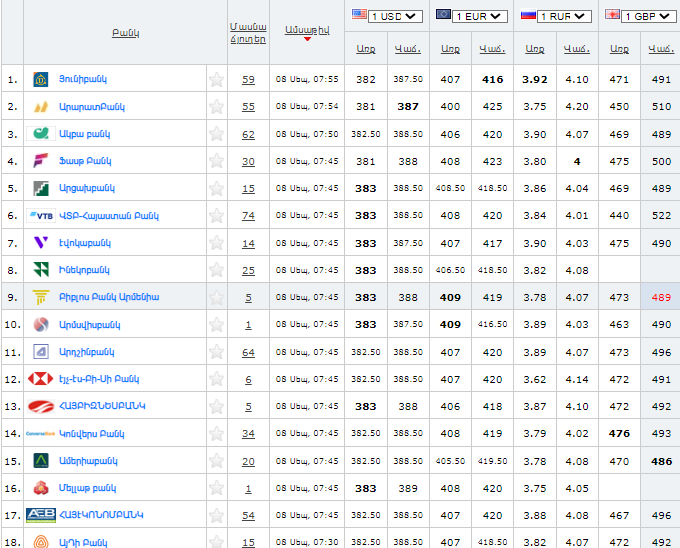Sort by USD Առք column
The height and width of the screenshot is (548, 680).
tap(366, 49)
